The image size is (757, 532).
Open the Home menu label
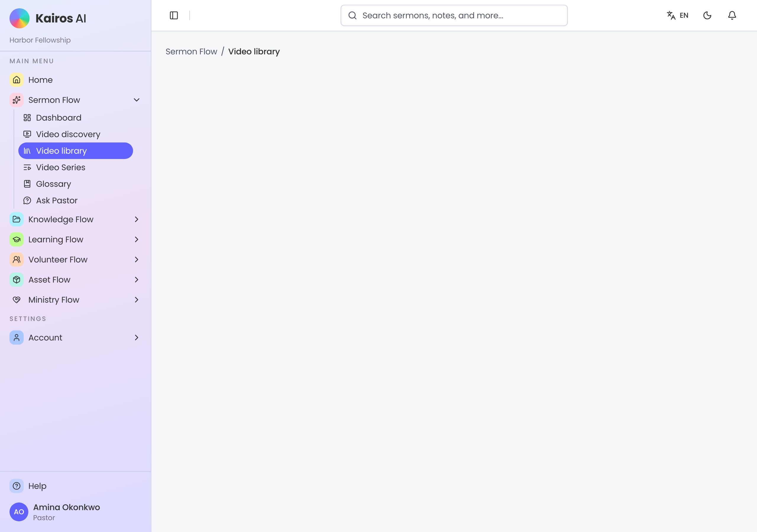(x=41, y=80)
